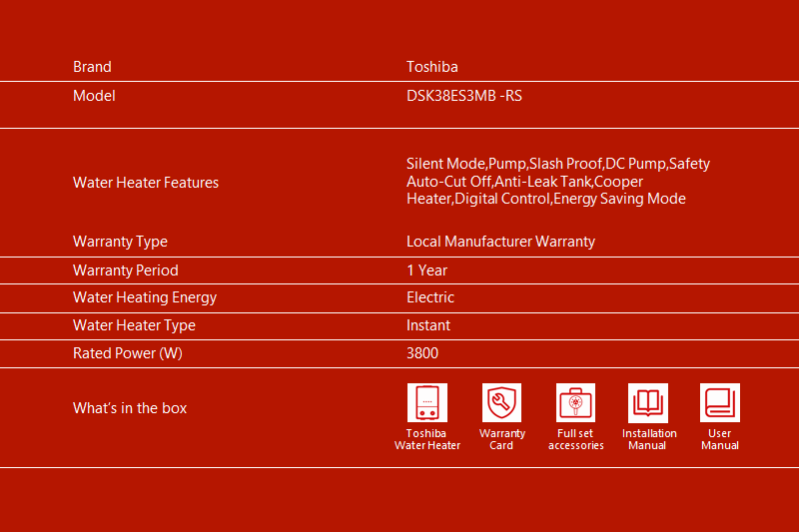The width and height of the screenshot is (799, 532).
Task: Click the '1 Year' warranty value
Action: point(426,270)
